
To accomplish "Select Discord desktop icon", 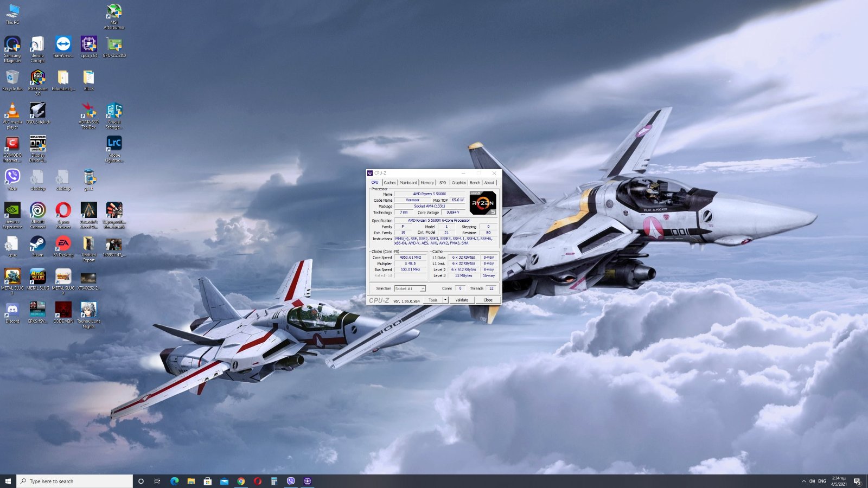I will (x=12, y=312).
